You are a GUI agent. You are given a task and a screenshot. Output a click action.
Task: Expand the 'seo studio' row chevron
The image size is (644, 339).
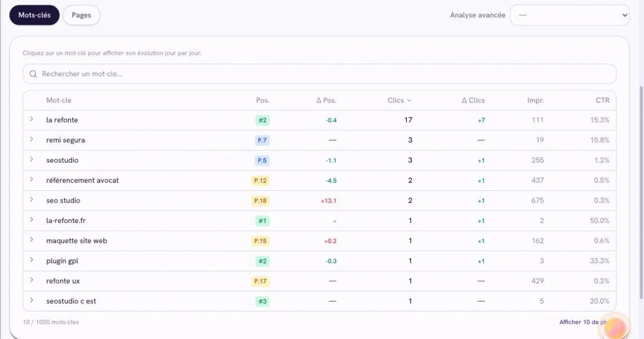point(32,200)
